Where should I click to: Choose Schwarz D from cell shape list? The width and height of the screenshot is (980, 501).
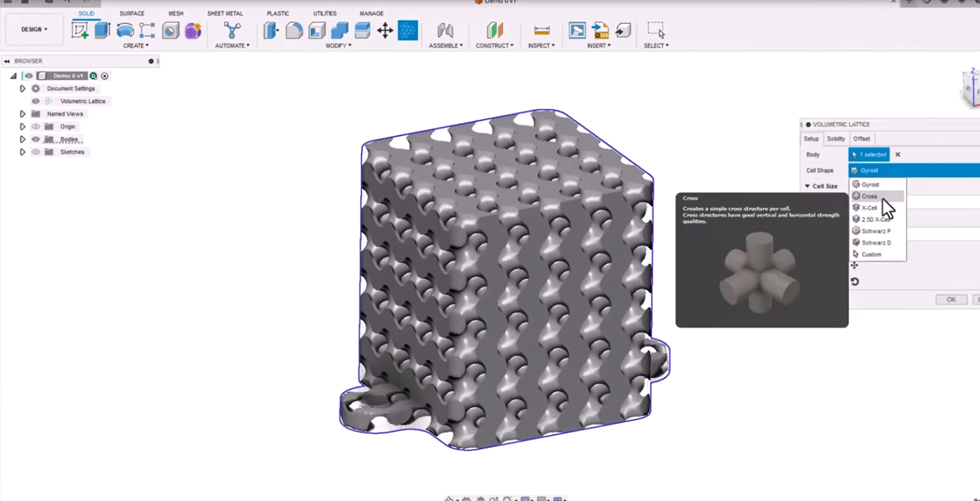click(877, 243)
